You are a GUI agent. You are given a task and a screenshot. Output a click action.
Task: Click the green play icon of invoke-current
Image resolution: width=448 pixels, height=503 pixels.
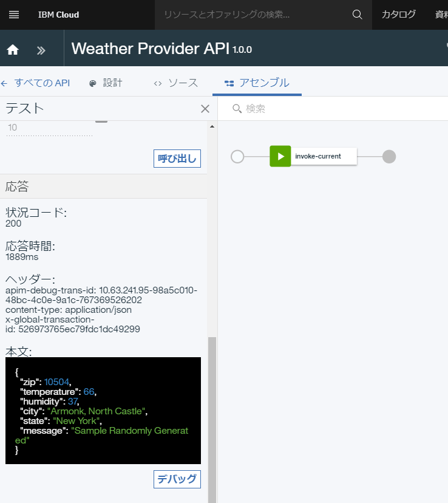280,156
